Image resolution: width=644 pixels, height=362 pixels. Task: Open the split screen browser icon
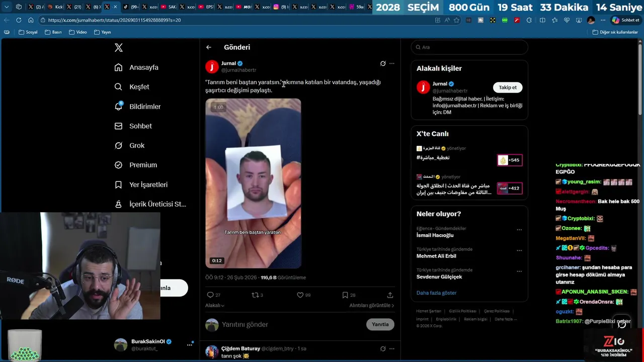coord(542,20)
